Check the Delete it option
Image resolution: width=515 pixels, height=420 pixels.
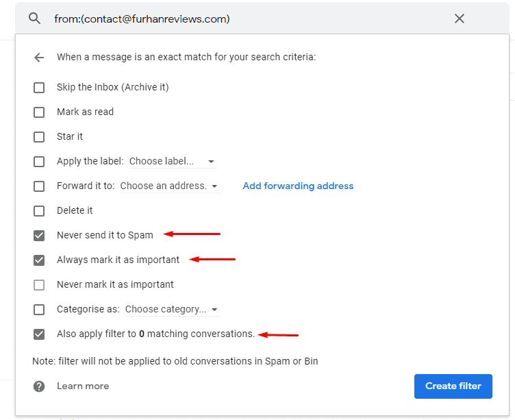coord(39,211)
